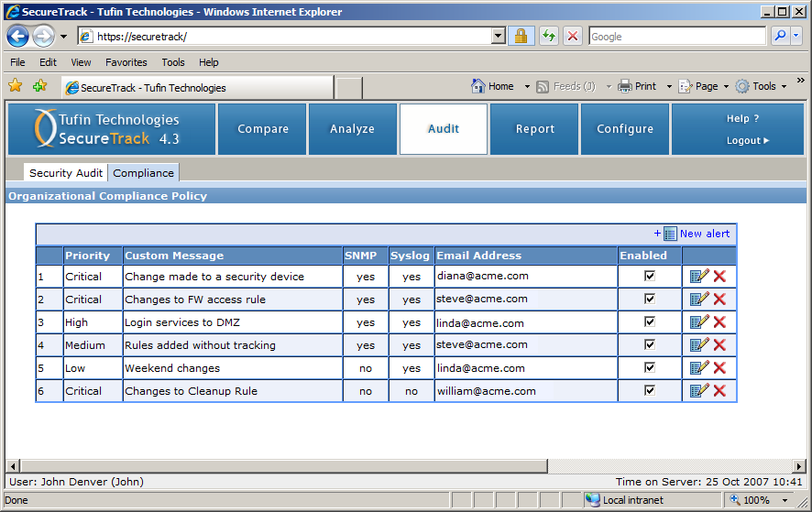
Task: Open the Page toolbar menu
Action: (704, 86)
